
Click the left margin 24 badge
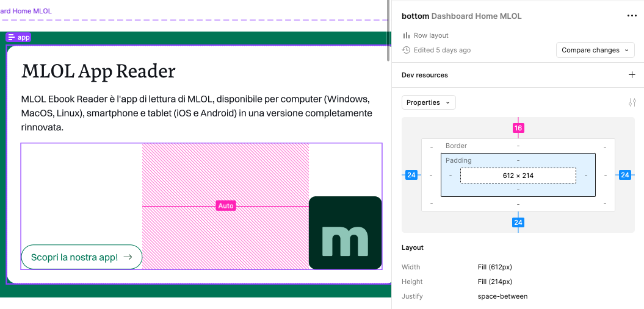(x=411, y=175)
